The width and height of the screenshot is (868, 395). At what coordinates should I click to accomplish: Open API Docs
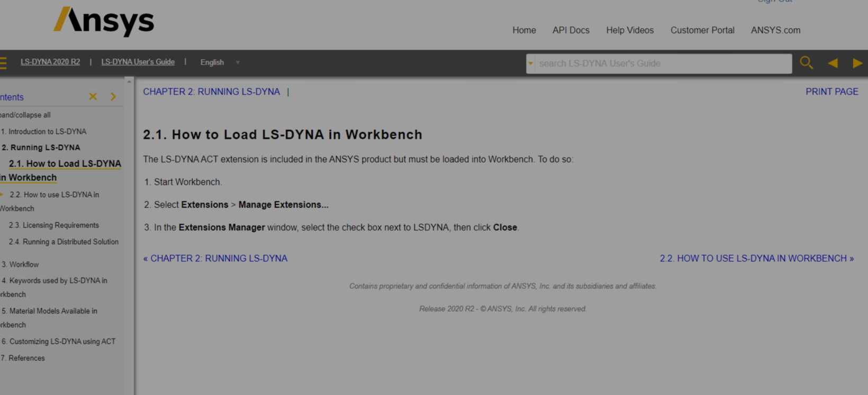pos(571,30)
